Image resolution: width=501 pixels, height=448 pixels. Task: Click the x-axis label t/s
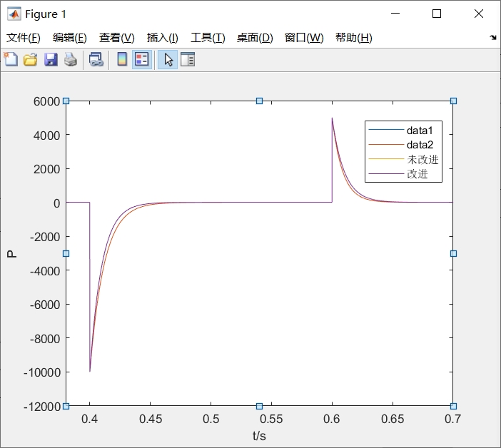point(259,436)
